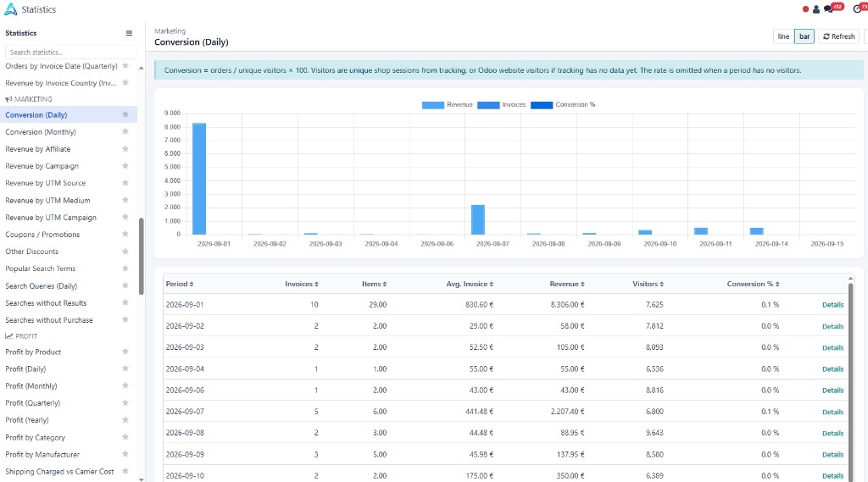Image resolution: width=868 pixels, height=482 pixels.
Task: Star Revenue by Invoice Country
Action: 125,82
